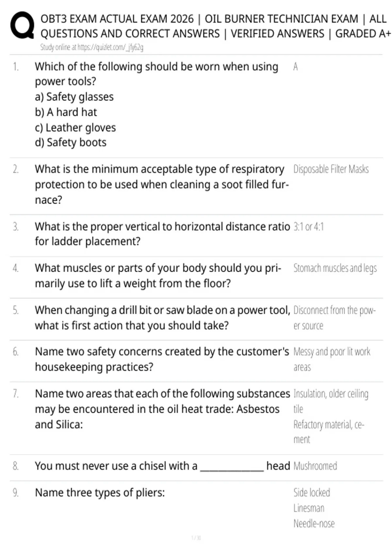The image size is (392, 556).
Task: Select option c) Leather gloves
Action: 75,128
